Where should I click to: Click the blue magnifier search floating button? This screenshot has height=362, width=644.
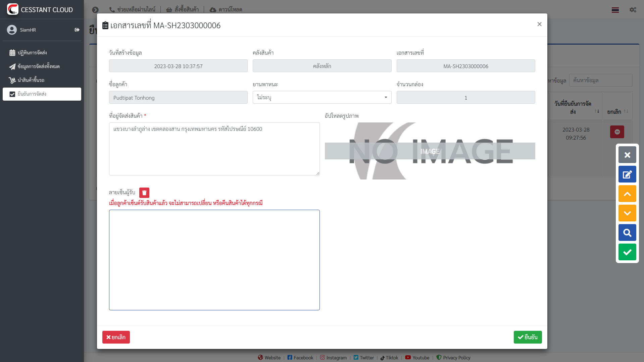coord(627,232)
